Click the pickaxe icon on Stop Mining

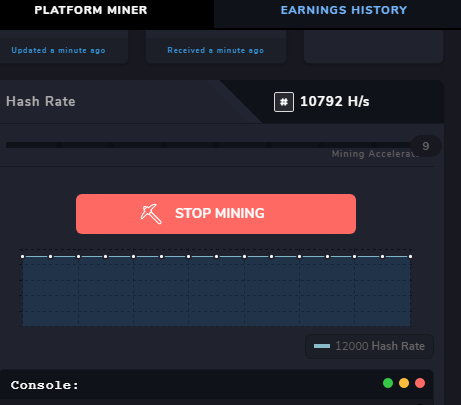click(x=151, y=214)
